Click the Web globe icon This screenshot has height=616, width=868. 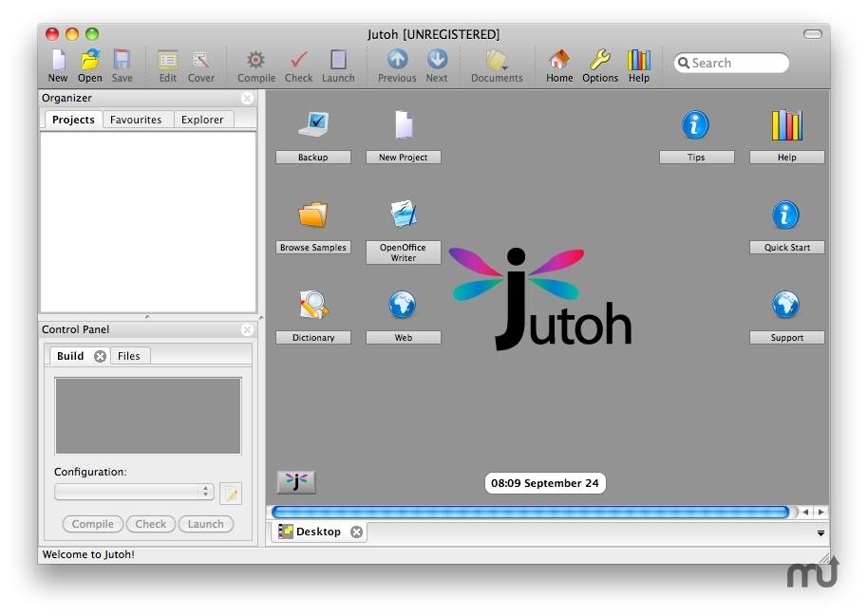[x=403, y=305]
